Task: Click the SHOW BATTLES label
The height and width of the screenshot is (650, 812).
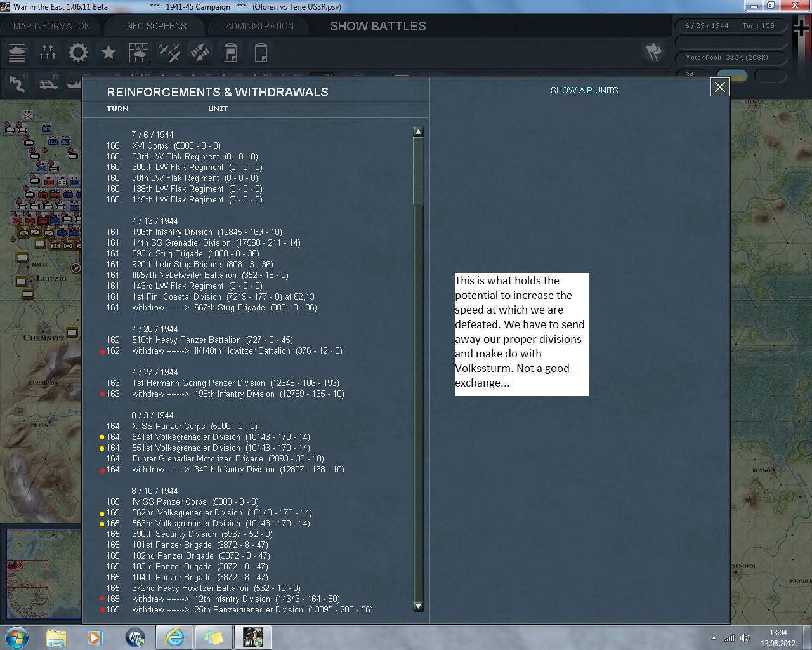Action: [x=378, y=26]
